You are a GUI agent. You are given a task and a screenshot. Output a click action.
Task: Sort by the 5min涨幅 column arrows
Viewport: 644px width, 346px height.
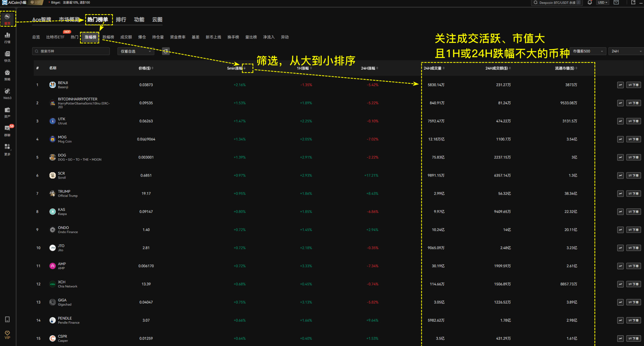245,68
